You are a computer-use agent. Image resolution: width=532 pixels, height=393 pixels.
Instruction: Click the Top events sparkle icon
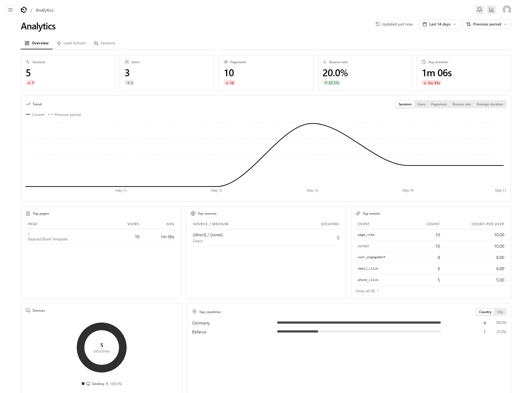(x=358, y=214)
